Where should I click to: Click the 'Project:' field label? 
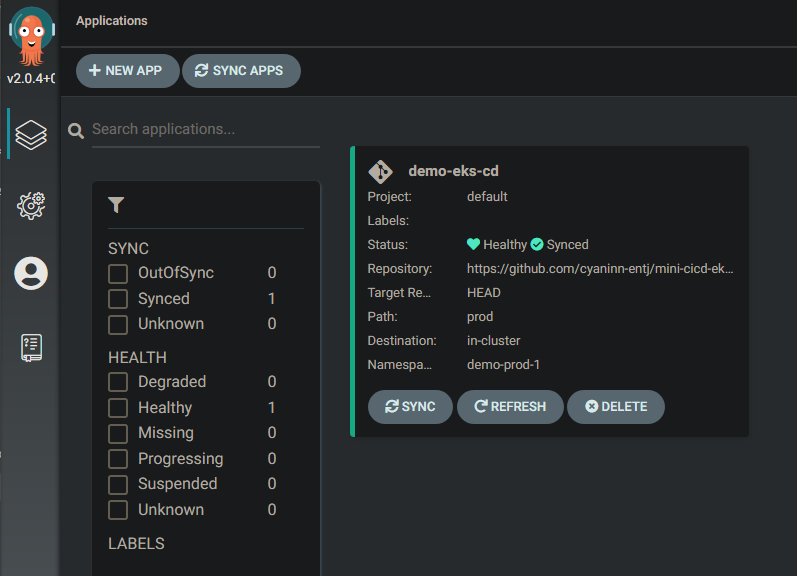coord(389,197)
